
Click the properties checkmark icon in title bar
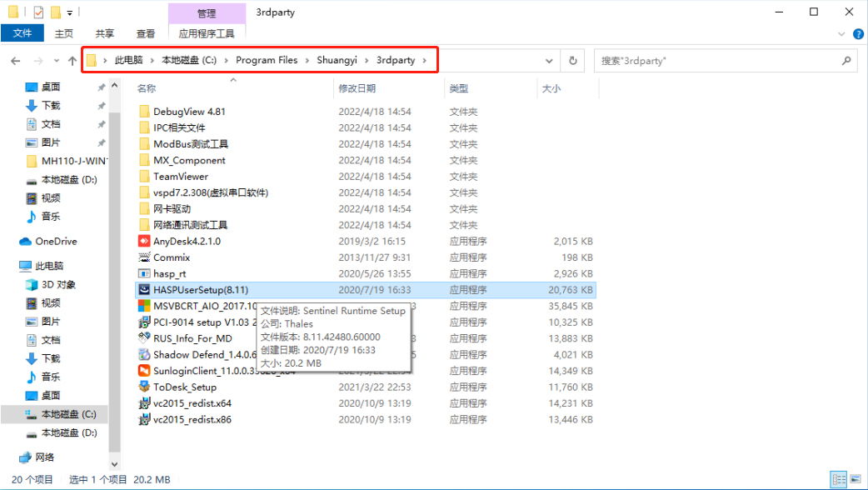pyautogui.click(x=39, y=12)
